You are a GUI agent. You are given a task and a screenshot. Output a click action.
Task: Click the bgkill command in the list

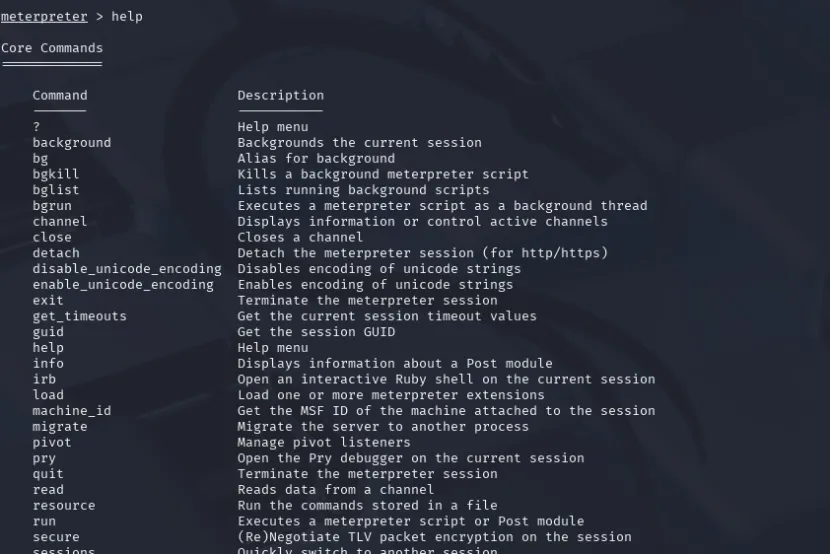click(x=56, y=174)
